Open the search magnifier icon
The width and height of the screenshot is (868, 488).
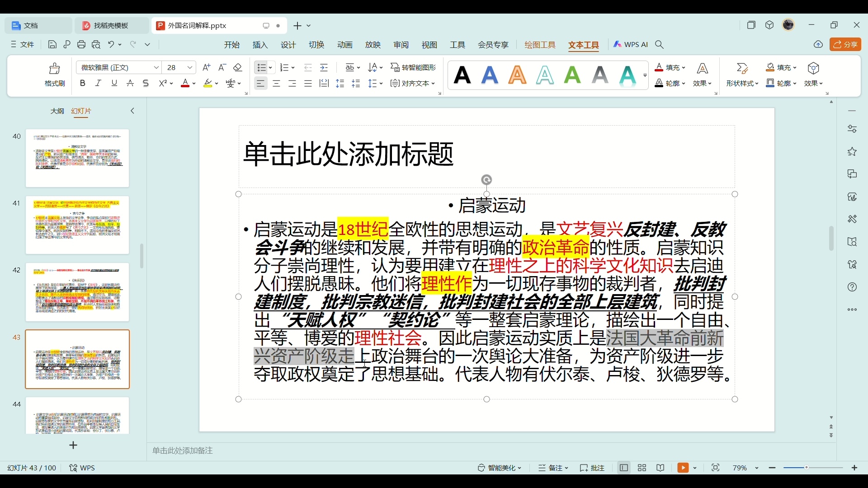(660, 44)
